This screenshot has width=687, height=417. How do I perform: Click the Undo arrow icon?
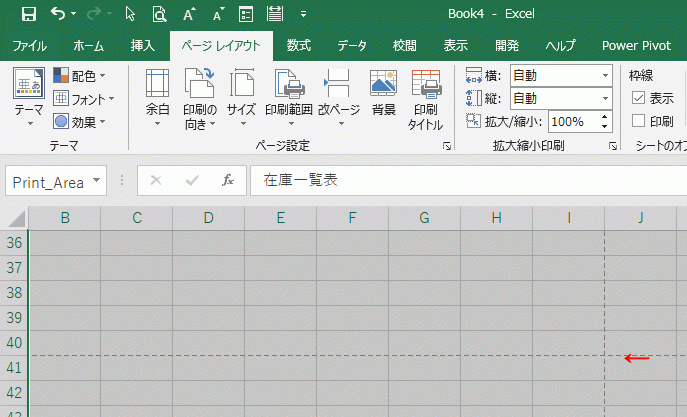(x=58, y=14)
